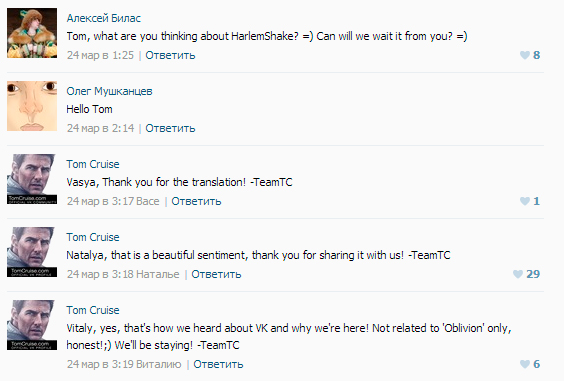Open Алексей Билас profile name link
564x381 pixels.
coord(104,18)
